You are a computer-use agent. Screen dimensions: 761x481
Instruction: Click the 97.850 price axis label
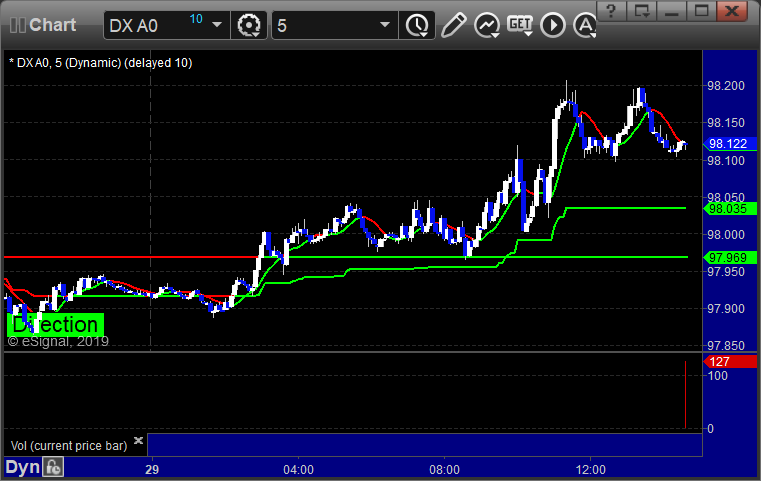coord(726,346)
